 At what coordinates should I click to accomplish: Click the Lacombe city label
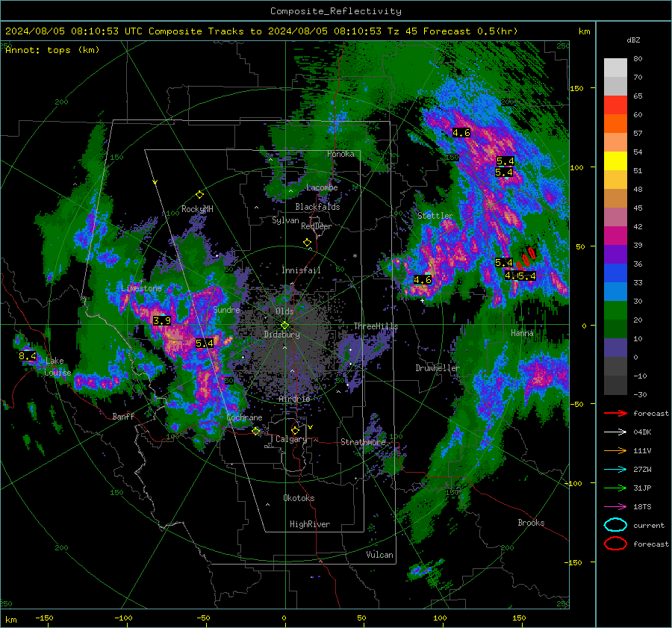coord(322,187)
